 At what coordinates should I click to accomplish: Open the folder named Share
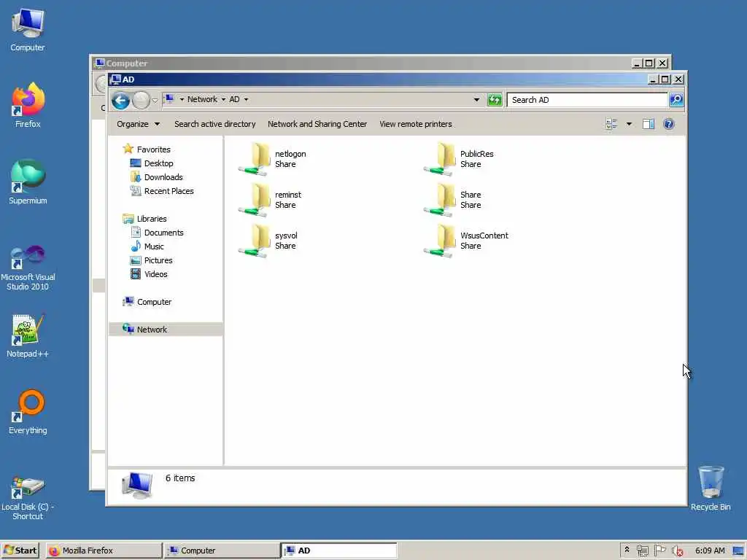click(x=452, y=200)
